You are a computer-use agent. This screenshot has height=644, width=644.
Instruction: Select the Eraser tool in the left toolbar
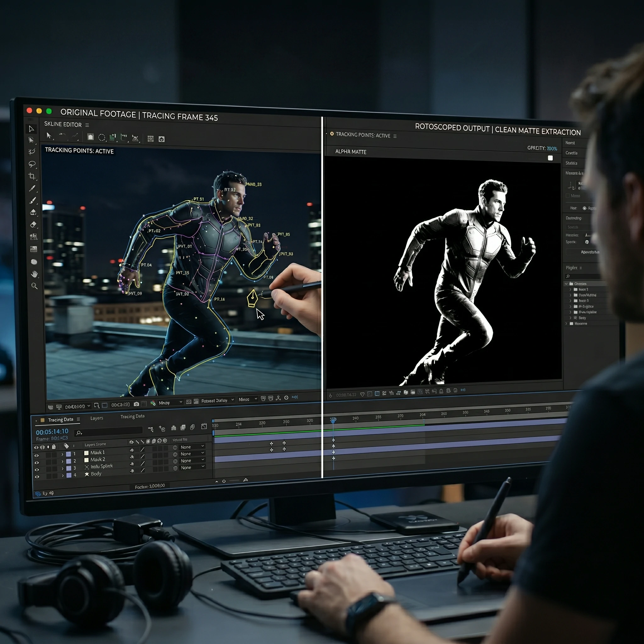(x=33, y=224)
